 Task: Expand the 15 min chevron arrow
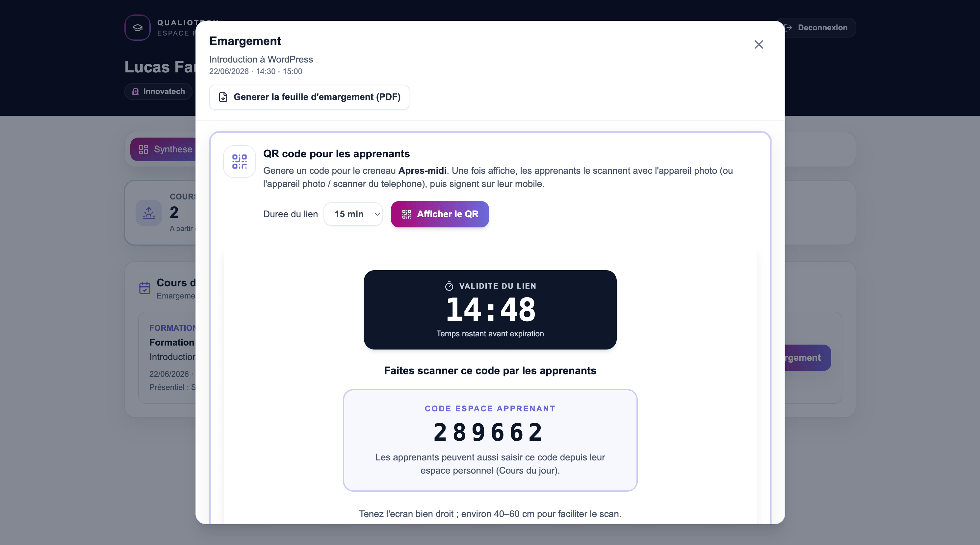click(377, 214)
